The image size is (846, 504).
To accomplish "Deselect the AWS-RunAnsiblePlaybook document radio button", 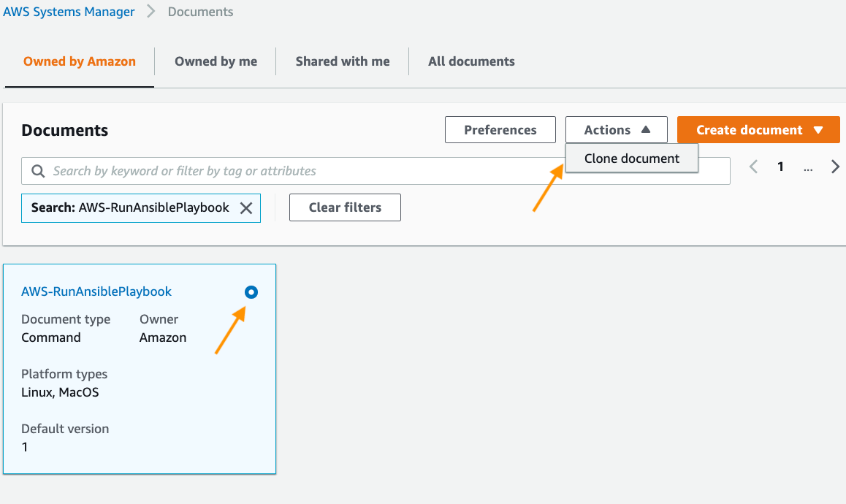I will [x=251, y=292].
